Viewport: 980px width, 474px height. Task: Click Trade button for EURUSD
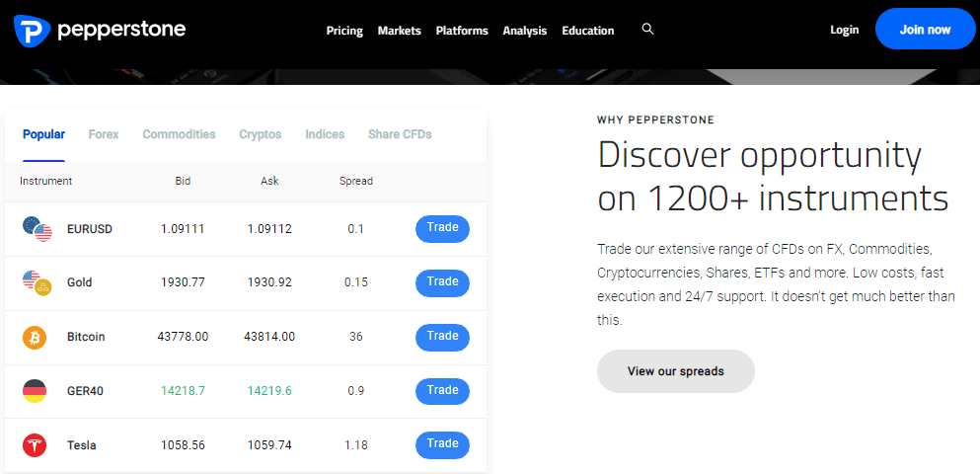tap(442, 229)
